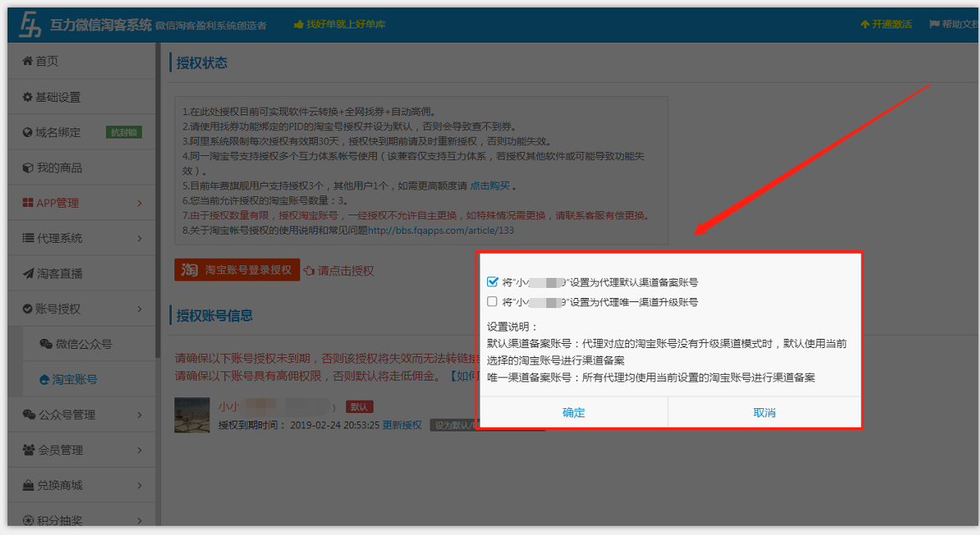Click the 积分抽奖 icon in sidebar
The image size is (980, 535).
tap(28, 520)
